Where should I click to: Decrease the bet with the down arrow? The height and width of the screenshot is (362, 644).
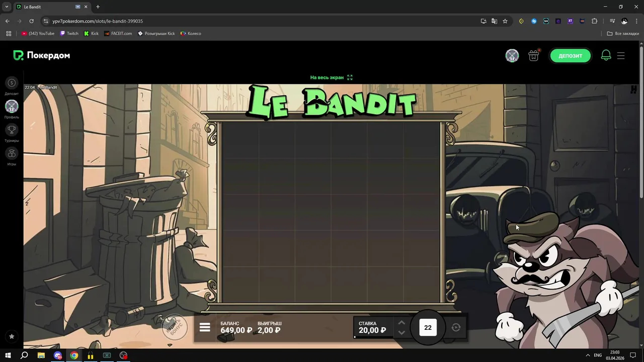[x=401, y=332]
